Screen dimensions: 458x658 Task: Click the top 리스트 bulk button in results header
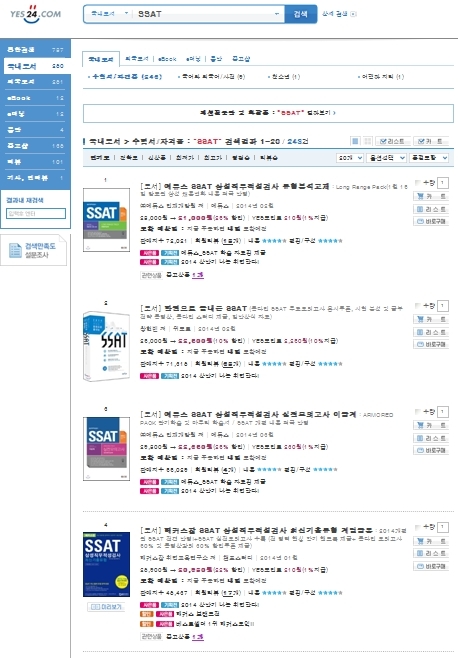click(393, 141)
